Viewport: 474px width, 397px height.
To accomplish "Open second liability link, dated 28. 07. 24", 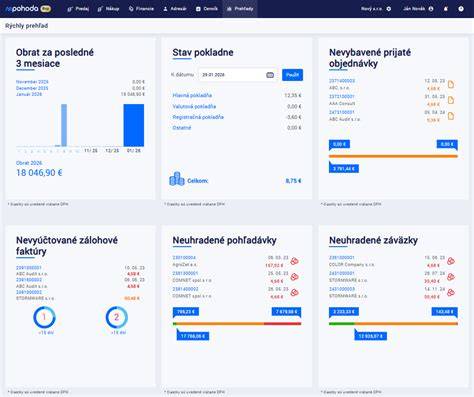I will click(x=342, y=273).
